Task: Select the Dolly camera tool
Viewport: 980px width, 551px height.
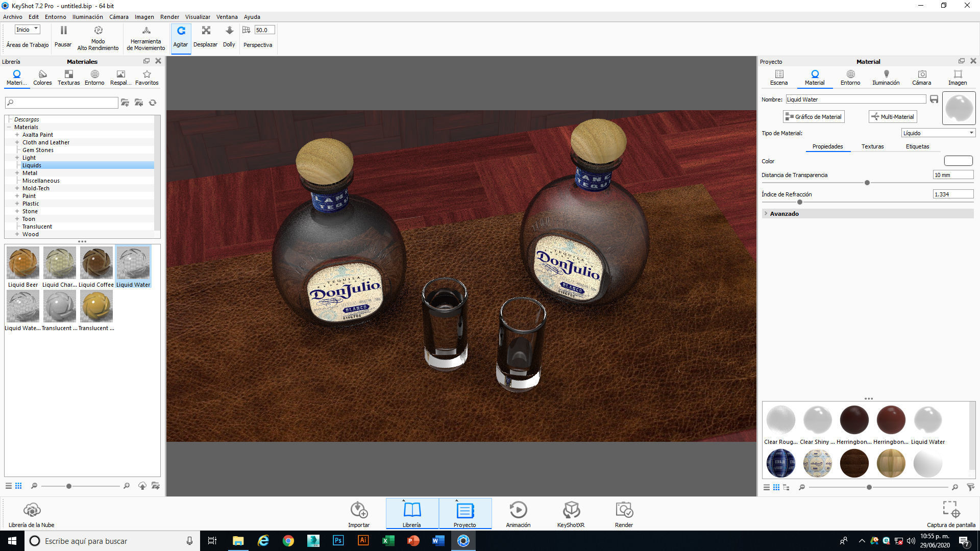Action: click(x=229, y=31)
